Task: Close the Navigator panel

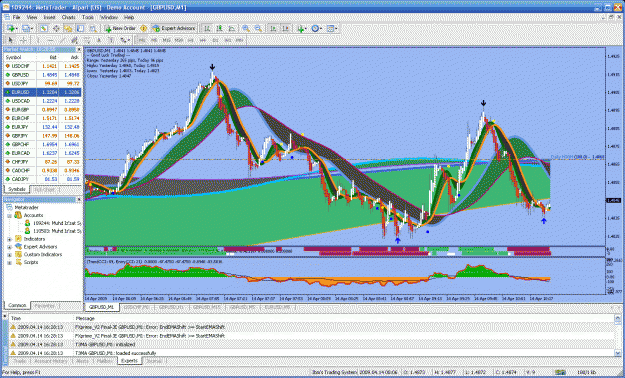Action: (79, 199)
